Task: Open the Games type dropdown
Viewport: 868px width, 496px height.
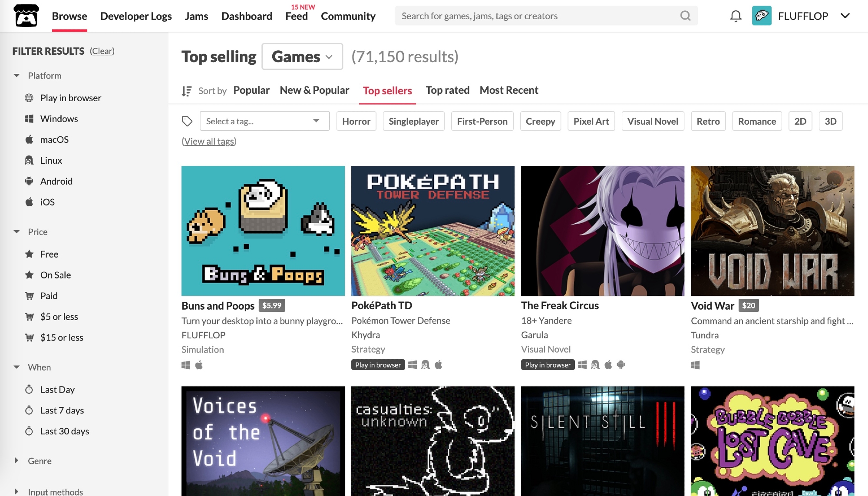Action: (302, 56)
